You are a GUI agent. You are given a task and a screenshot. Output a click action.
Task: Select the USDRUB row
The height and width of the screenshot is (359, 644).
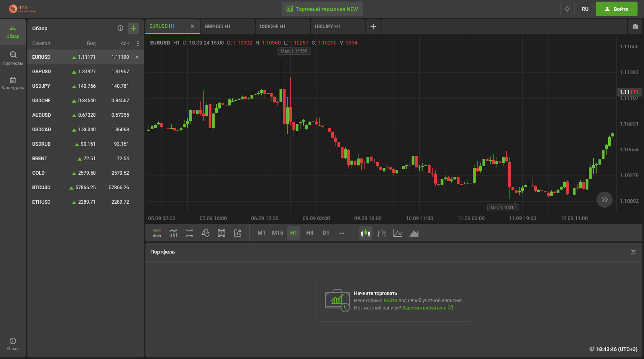click(x=85, y=144)
